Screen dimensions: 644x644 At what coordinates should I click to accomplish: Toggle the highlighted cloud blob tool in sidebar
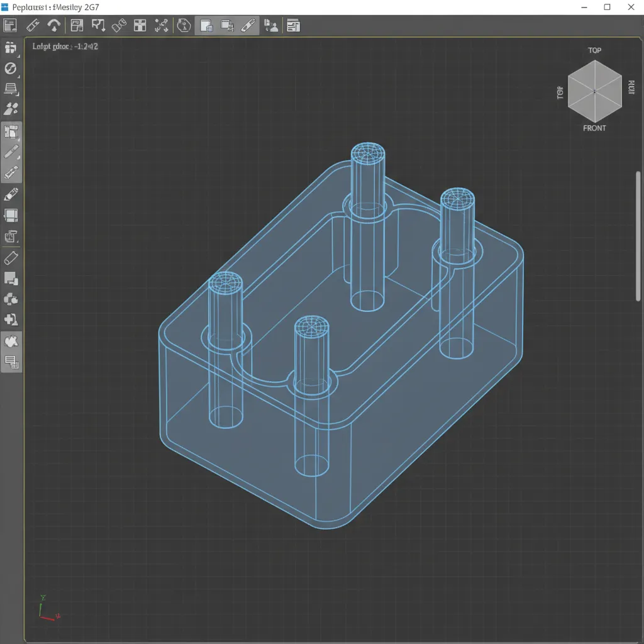tap(11, 341)
